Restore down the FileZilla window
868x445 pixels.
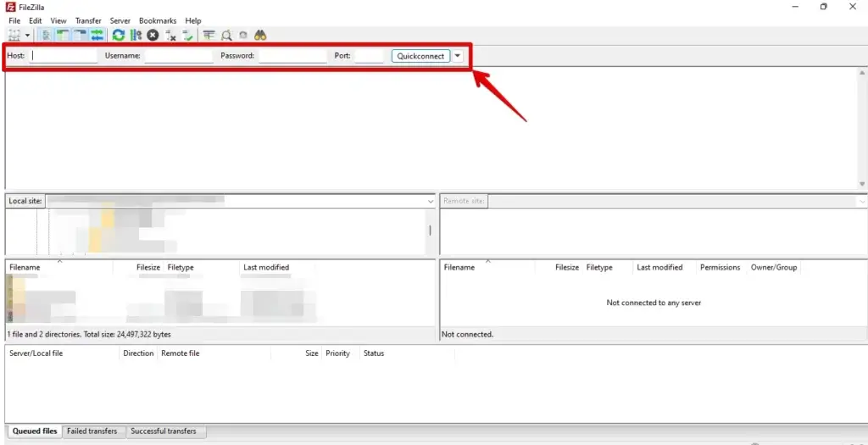coord(824,7)
